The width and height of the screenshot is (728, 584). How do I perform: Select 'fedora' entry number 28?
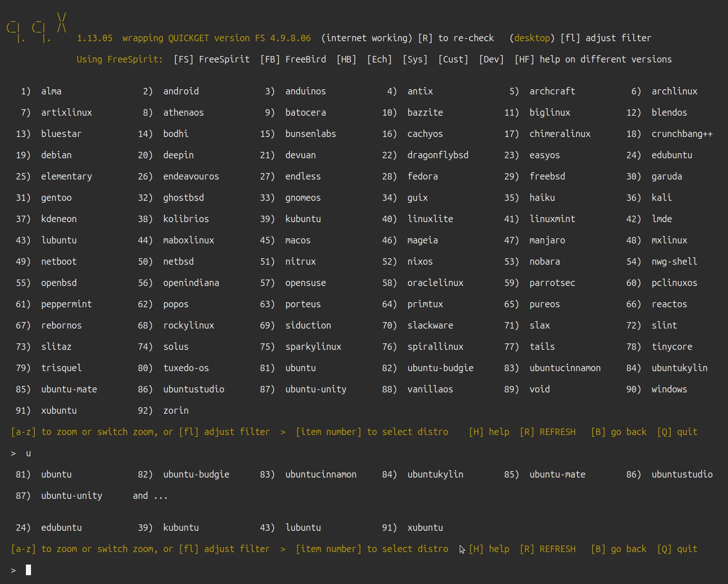422,176
